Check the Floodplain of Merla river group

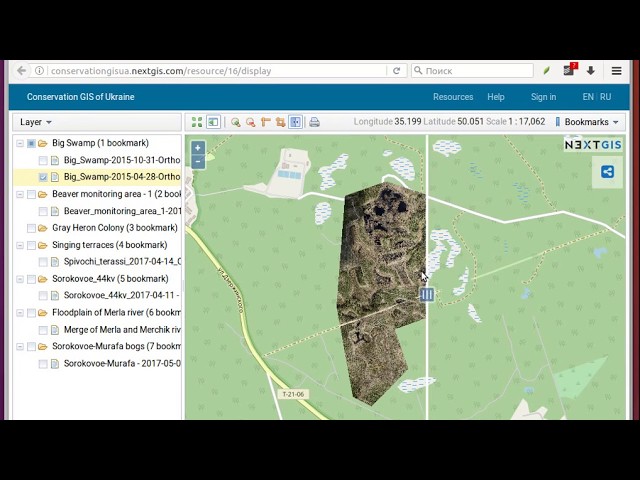point(31,313)
